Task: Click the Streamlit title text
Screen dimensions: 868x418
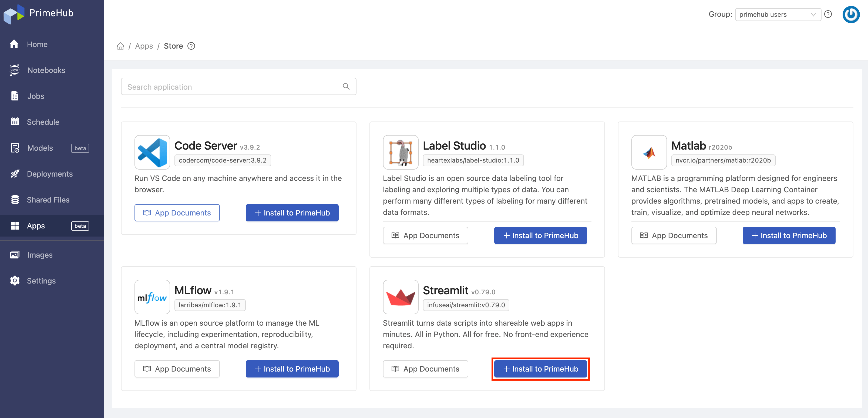Action: pos(445,290)
